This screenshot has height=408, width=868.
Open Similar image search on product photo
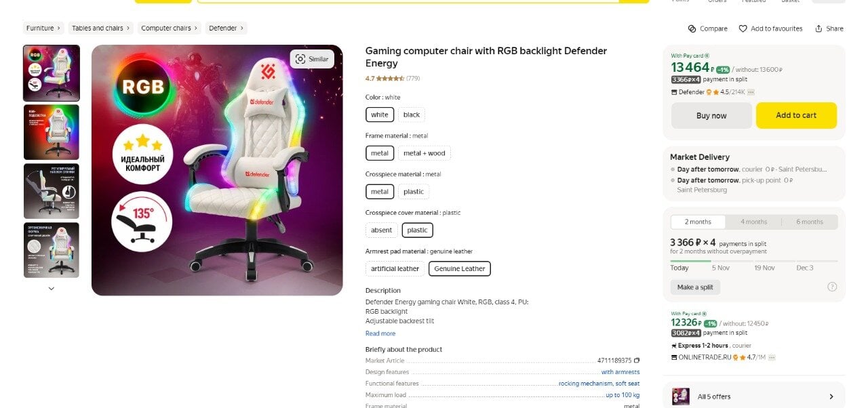click(x=312, y=59)
